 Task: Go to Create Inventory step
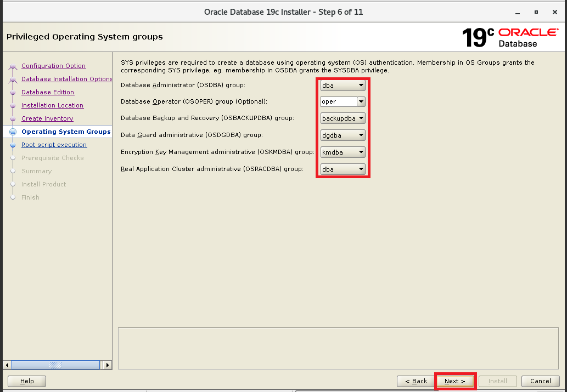click(47, 118)
